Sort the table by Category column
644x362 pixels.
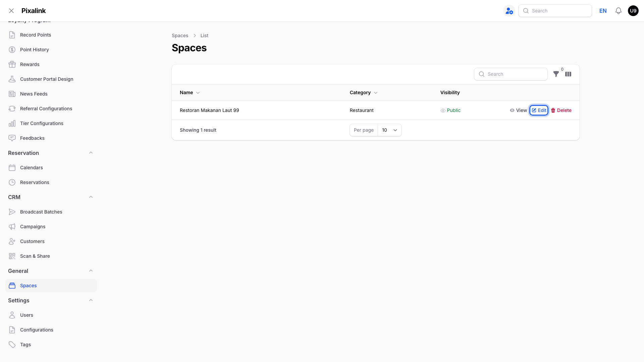pos(364,93)
